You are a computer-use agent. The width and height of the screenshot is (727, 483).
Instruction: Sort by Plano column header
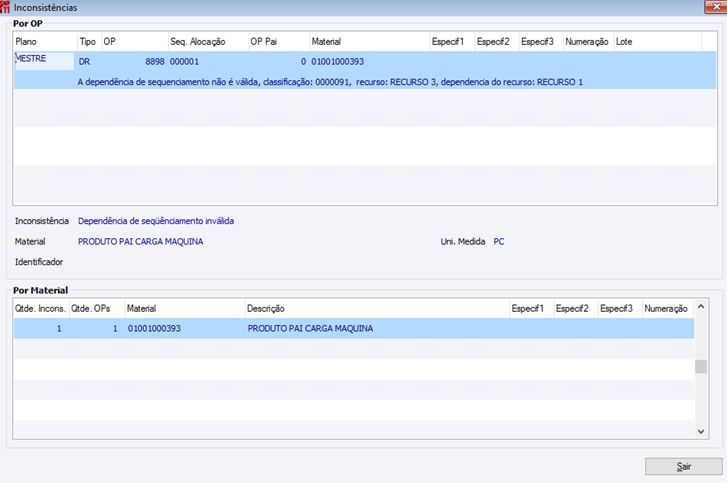[45, 41]
